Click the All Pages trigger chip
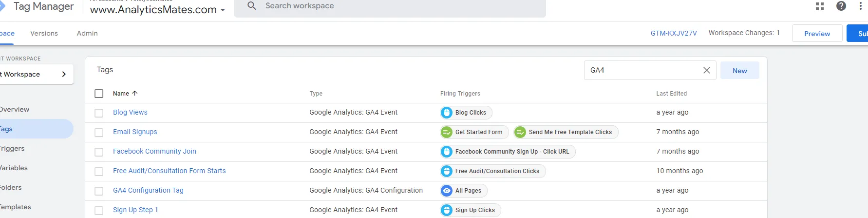The height and width of the screenshot is (218, 868). (x=464, y=191)
